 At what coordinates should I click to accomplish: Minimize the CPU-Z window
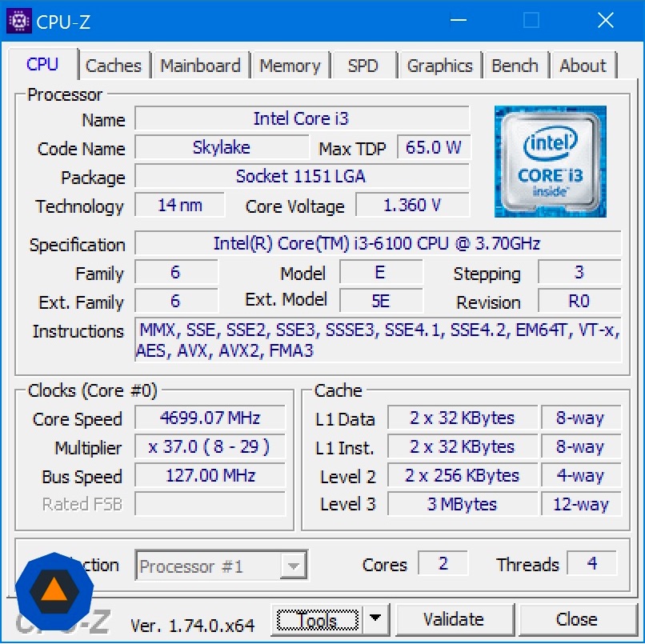(x=459, y=20)
